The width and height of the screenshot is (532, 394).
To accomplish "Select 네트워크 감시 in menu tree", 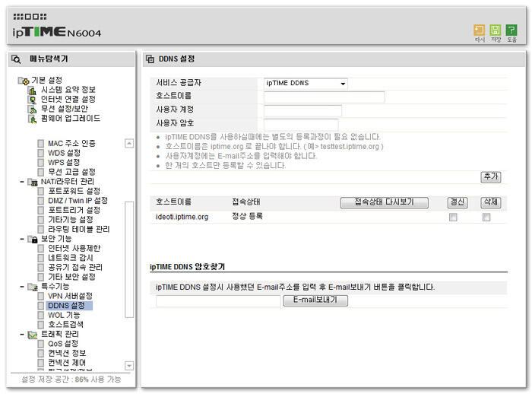I will coord(70,258).
